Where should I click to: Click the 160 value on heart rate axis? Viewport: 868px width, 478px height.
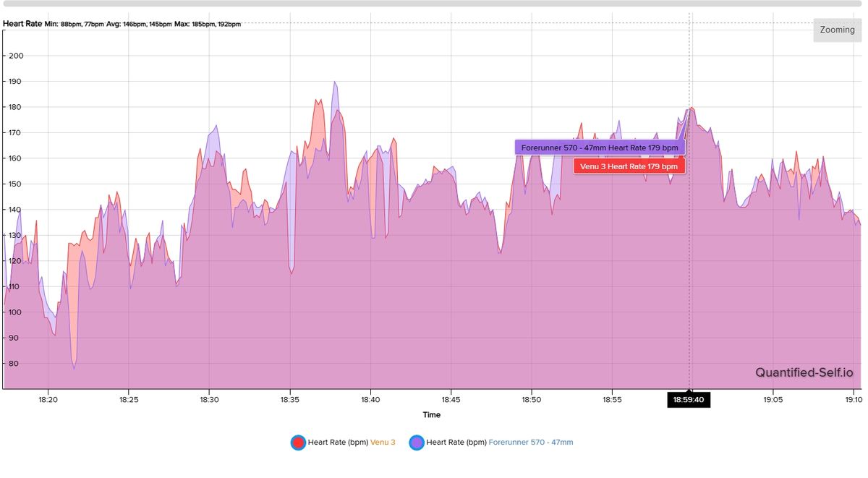click(x=15, y=158)
